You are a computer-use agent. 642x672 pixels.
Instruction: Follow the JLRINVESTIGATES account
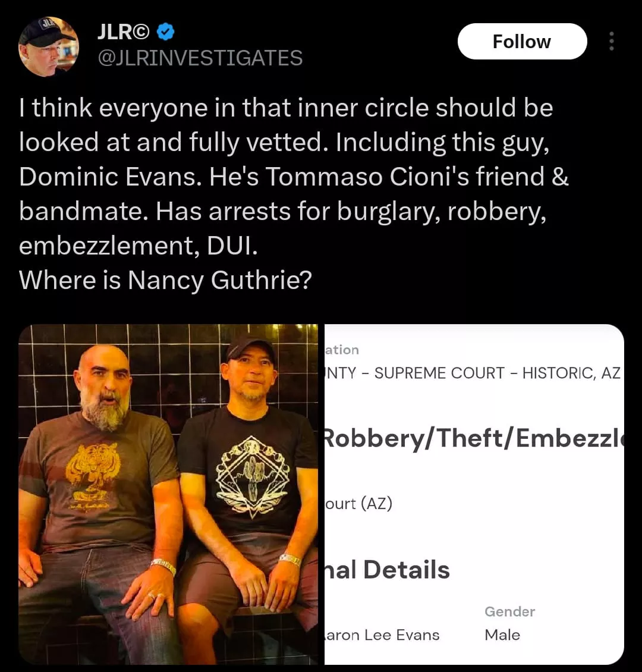point(522,42)
